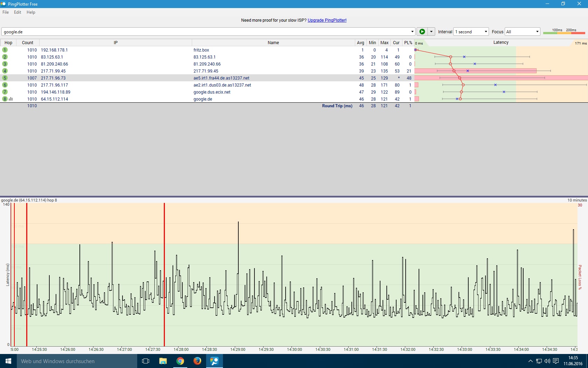Image resolution: width=588 pixels, height=368 pixels.
Task: Open Firefox from the taskbar
Action: tap(197, 361)
